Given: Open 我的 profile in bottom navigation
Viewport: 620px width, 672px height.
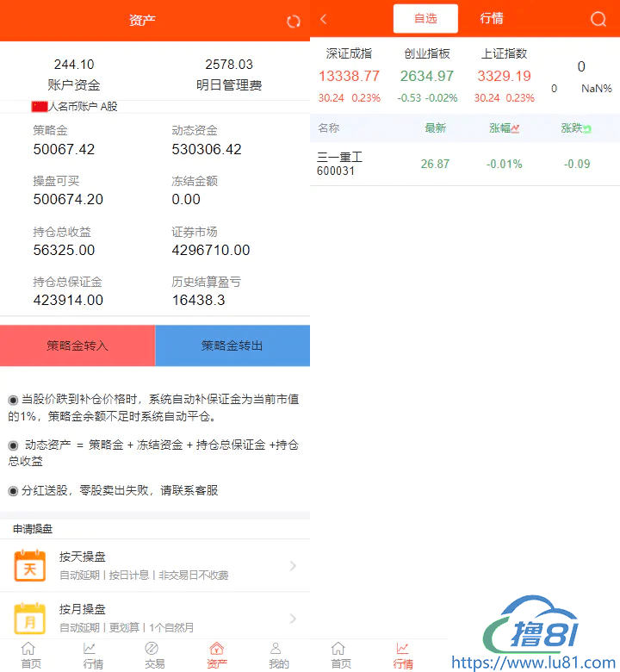Looking at the screenshot, I should (x=278, y=655).
